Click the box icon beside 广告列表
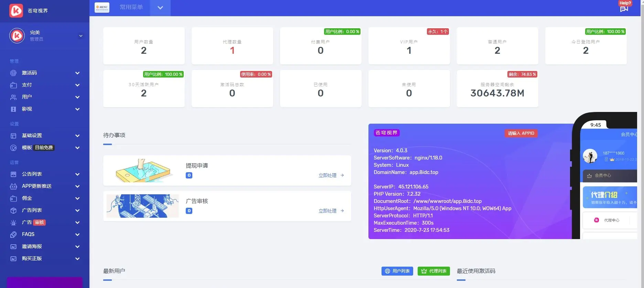This screenshot has height=288, width=644. coord(13,210)
